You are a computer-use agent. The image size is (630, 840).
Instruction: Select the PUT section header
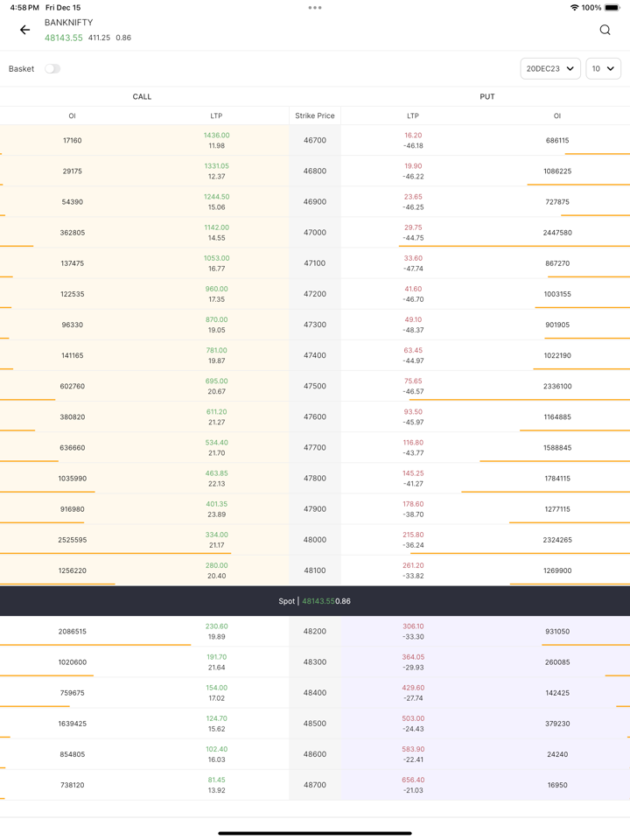[486, 96]
